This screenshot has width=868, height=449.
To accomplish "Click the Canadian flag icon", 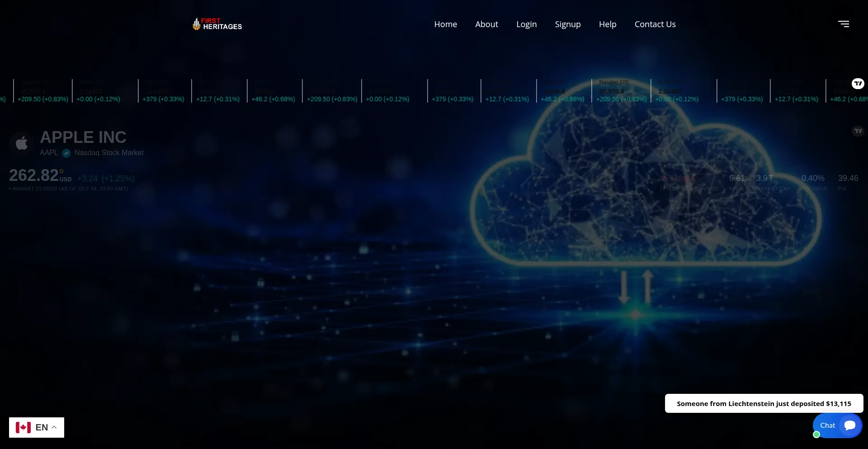I will (x=24, y=427).
